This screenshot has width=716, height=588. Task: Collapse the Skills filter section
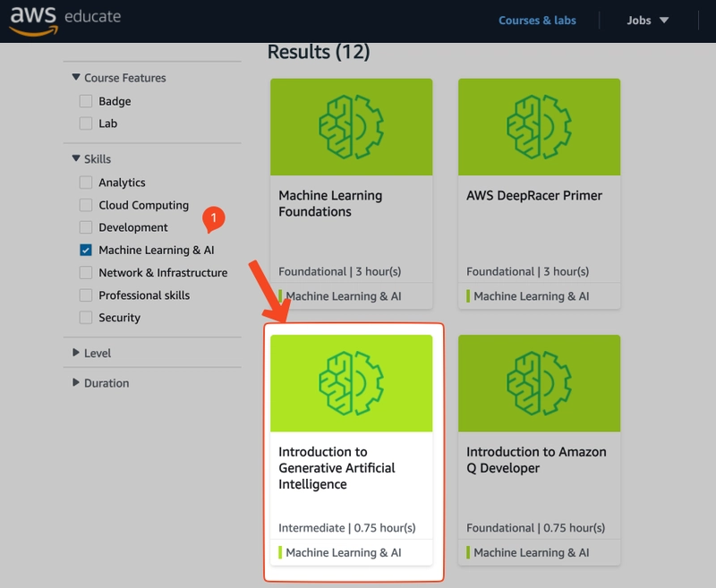tap(92, 159)
